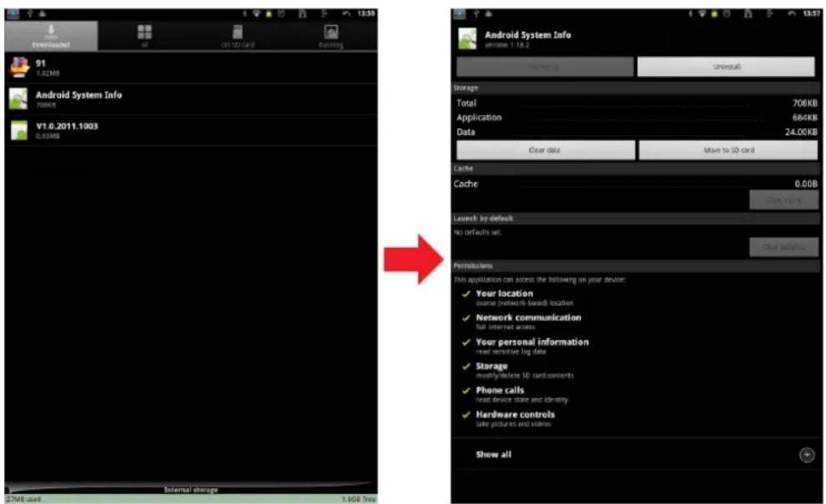Click Android System Info icon on details screen

(467, 38)
